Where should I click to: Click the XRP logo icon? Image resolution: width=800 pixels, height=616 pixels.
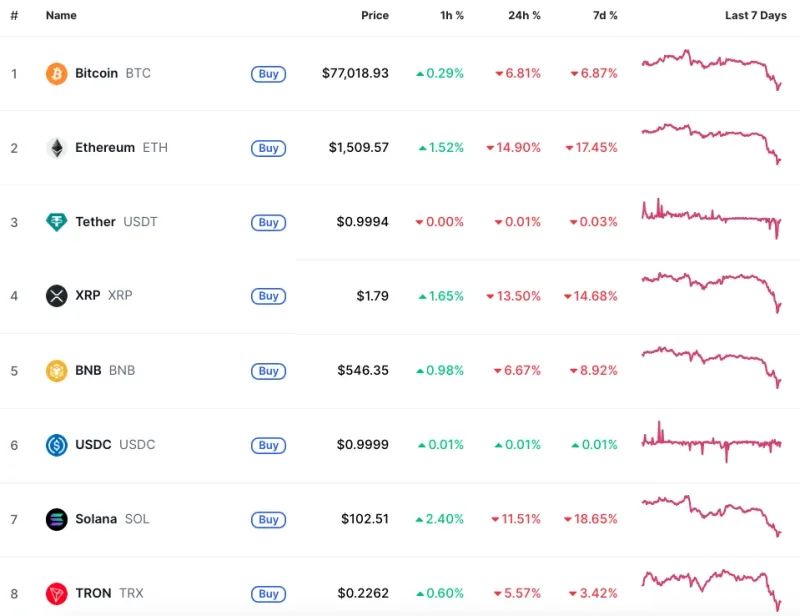(56, 296)
